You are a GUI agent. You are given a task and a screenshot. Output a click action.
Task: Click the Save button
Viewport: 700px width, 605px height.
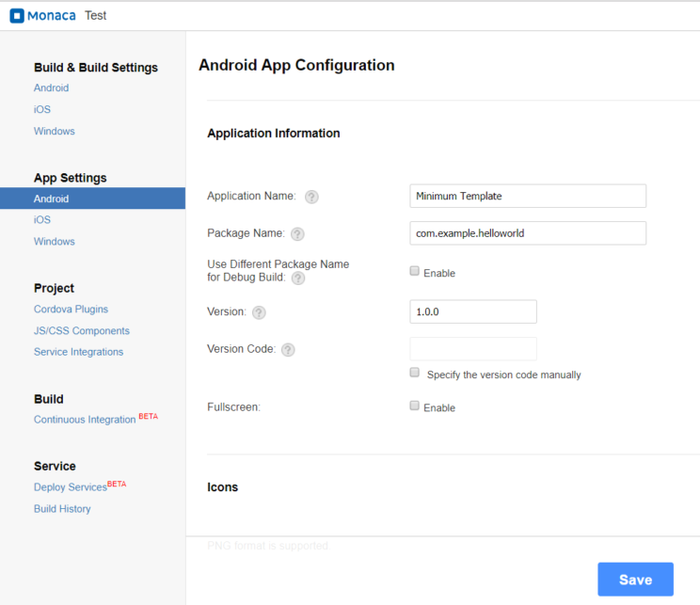[635, 579]
